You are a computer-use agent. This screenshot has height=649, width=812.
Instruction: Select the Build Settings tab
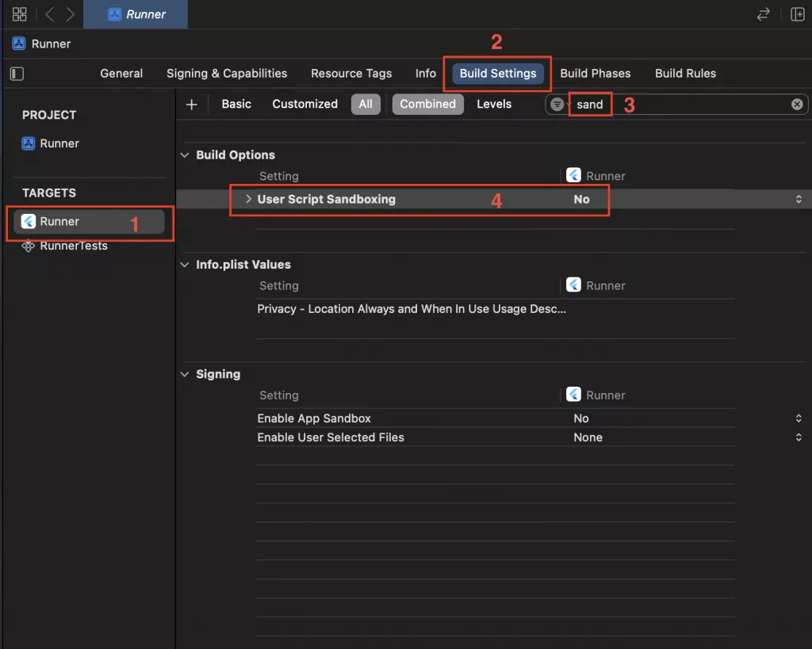point(498,74)
